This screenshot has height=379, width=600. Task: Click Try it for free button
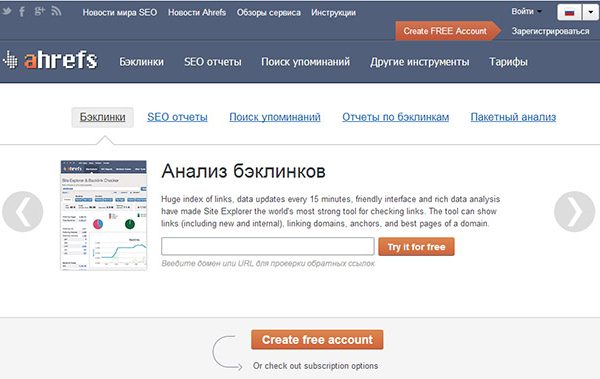click(416, 247)
